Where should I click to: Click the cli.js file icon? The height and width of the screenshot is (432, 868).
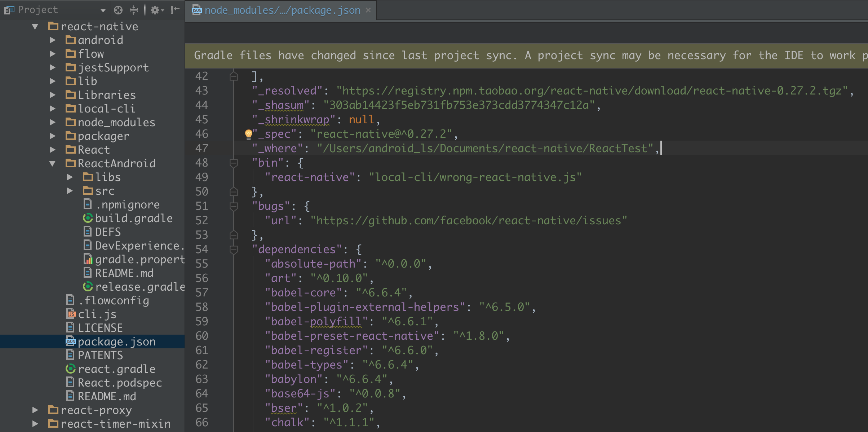(x=71, y=314)
